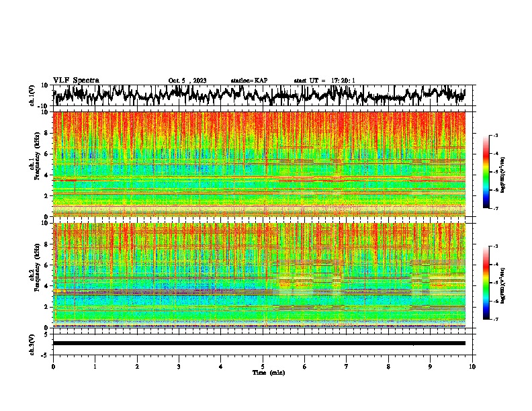532x411 pixels.
Task: Click time axis tick label "9"
Action: (430, 367)
